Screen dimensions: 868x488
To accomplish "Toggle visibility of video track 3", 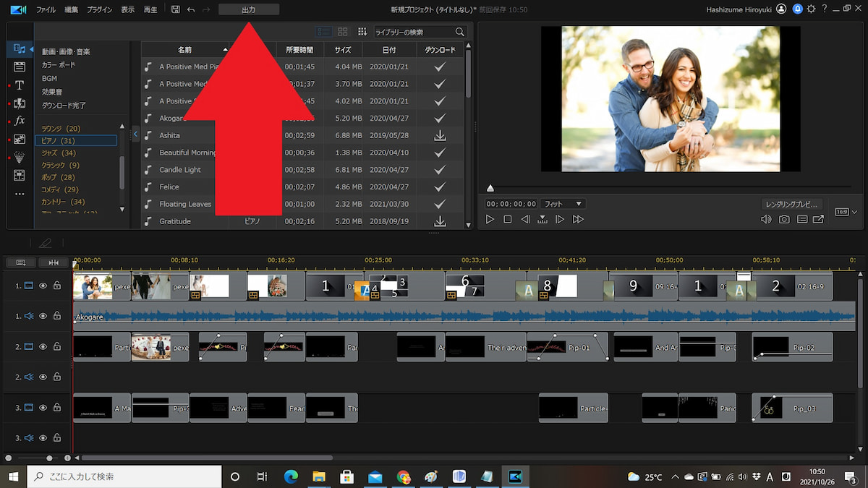I will 43,408.
